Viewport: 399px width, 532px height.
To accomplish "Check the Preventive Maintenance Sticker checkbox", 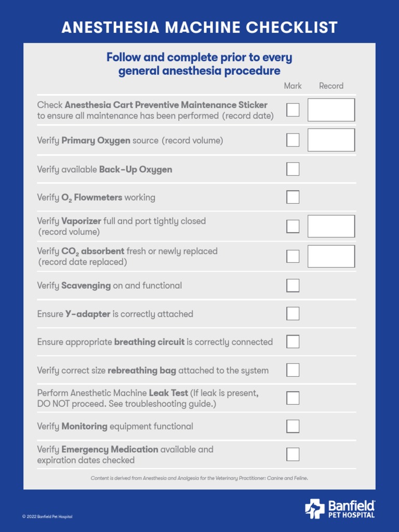I will coord(293,110).
